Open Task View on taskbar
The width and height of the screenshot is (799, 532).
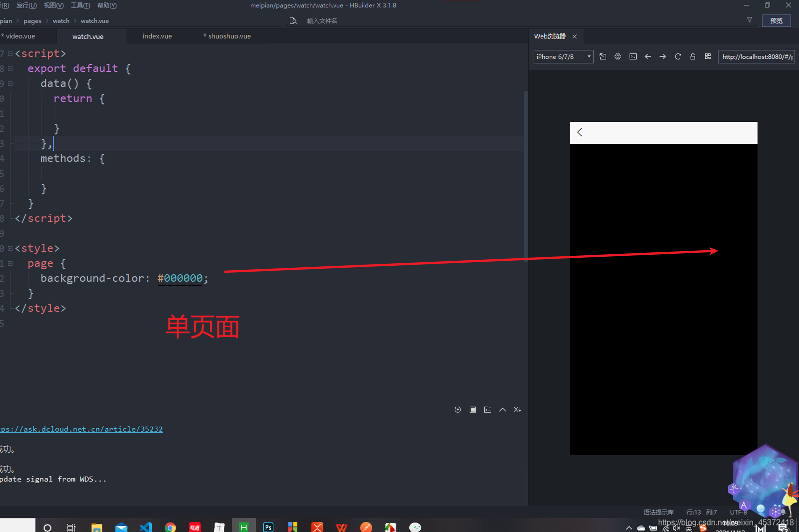point(71,528)
